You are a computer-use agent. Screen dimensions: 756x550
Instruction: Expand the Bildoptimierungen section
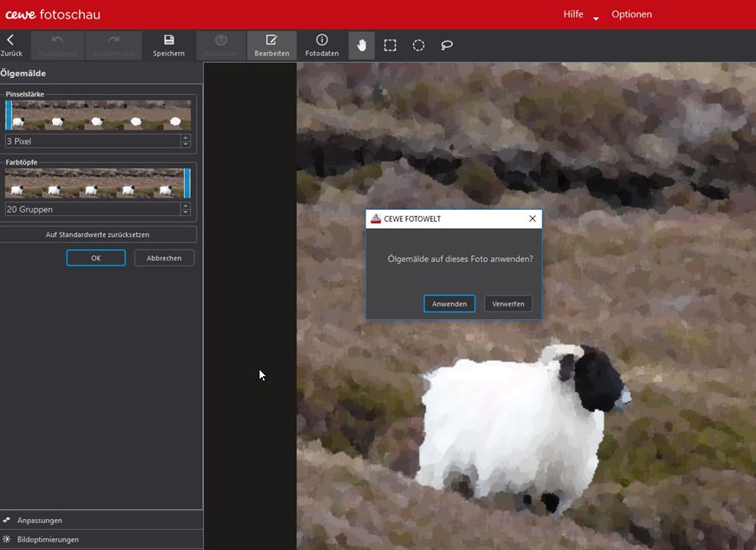point(48,539)
